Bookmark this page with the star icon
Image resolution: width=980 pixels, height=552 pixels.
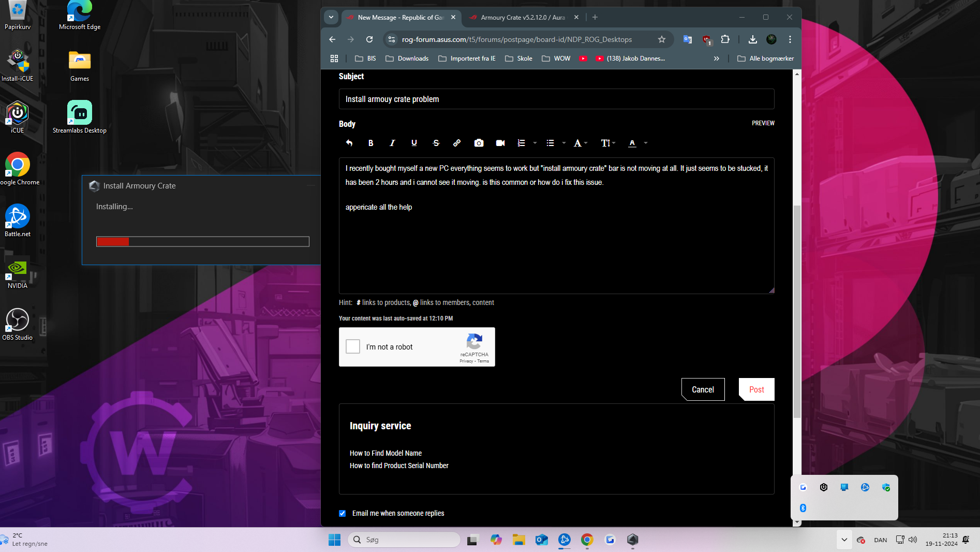coord(661,39)
